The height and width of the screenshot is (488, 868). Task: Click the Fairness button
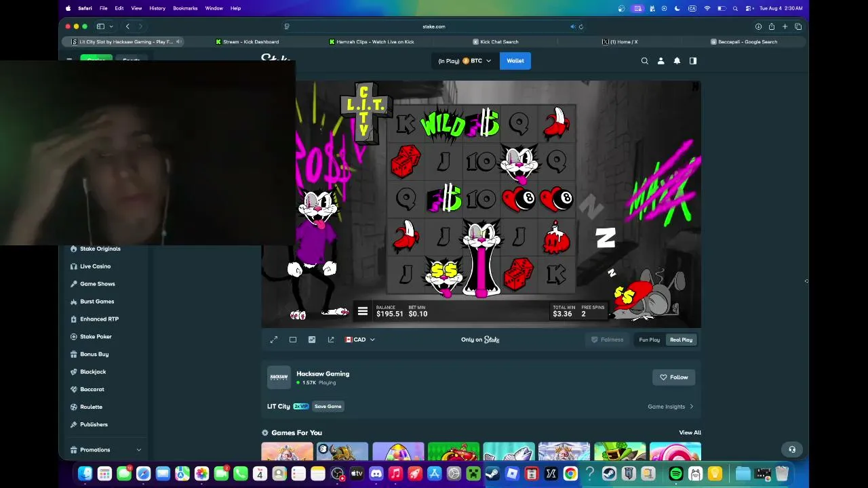click(x=607, y=340)
